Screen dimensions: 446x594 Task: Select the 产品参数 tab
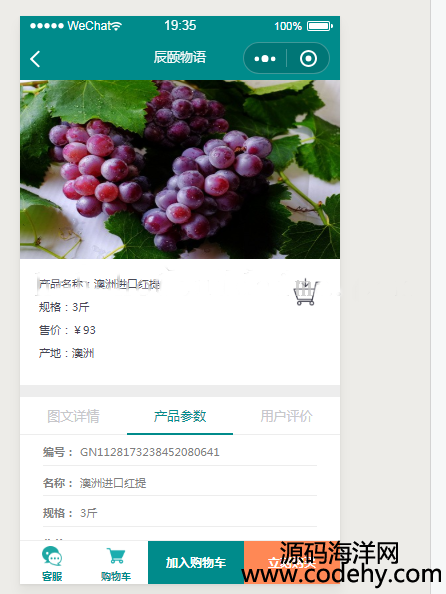coord(180,416)
